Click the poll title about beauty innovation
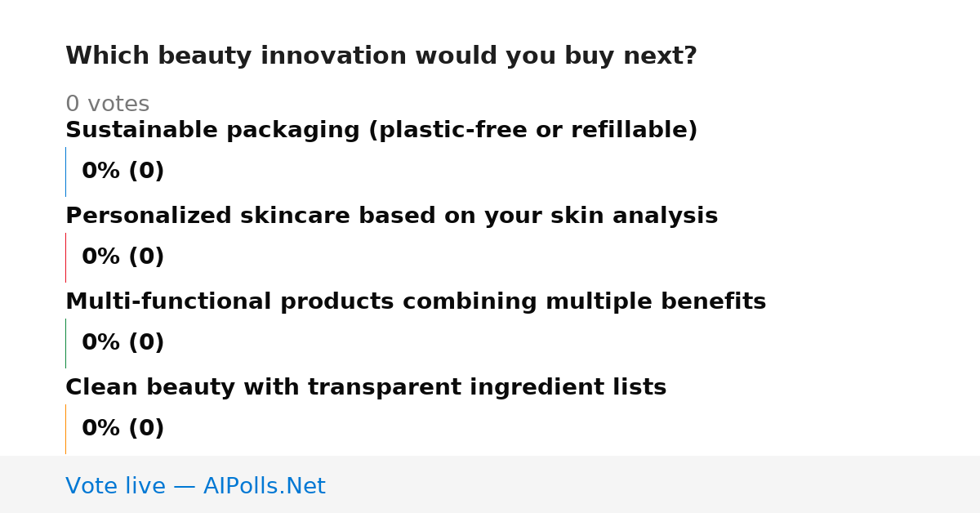This screenshot has width=980, height=513. [381, 56]
